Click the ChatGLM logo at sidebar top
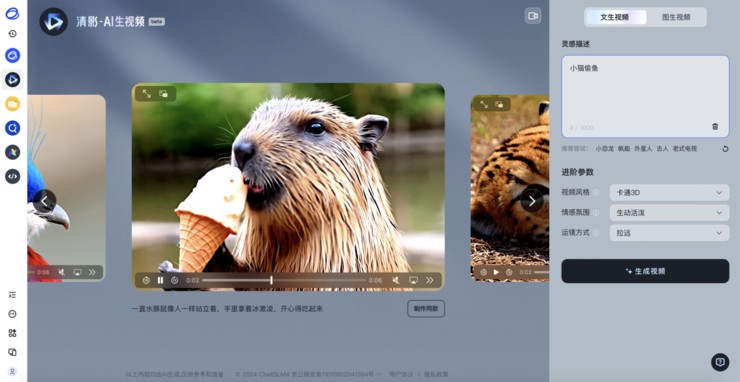 12,14
